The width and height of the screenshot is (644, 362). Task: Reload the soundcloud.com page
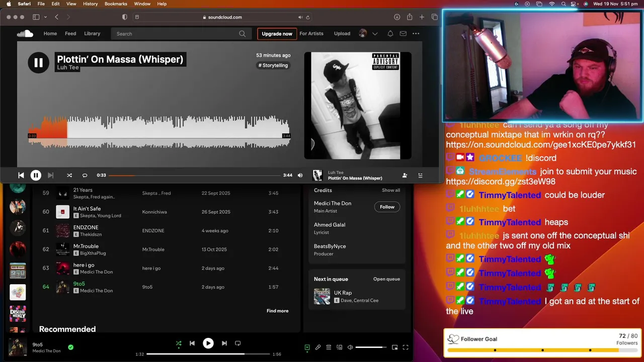click(x=308, y=17)
